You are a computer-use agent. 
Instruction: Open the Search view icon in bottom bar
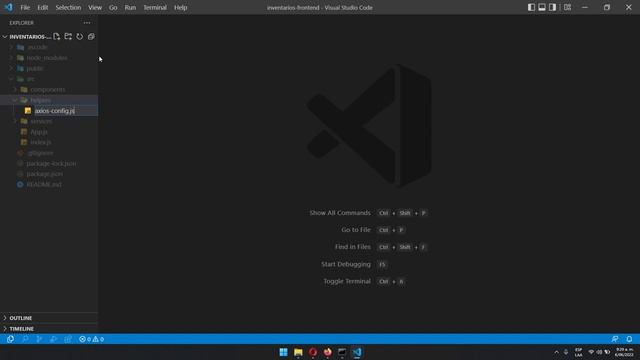(25, 339)
